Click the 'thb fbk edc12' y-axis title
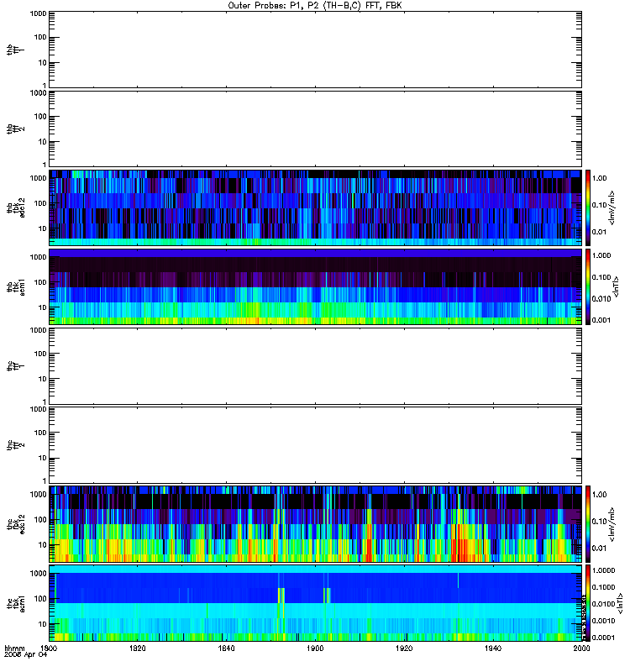The width and height of the screenshot is (630, 672). [16, 207]
